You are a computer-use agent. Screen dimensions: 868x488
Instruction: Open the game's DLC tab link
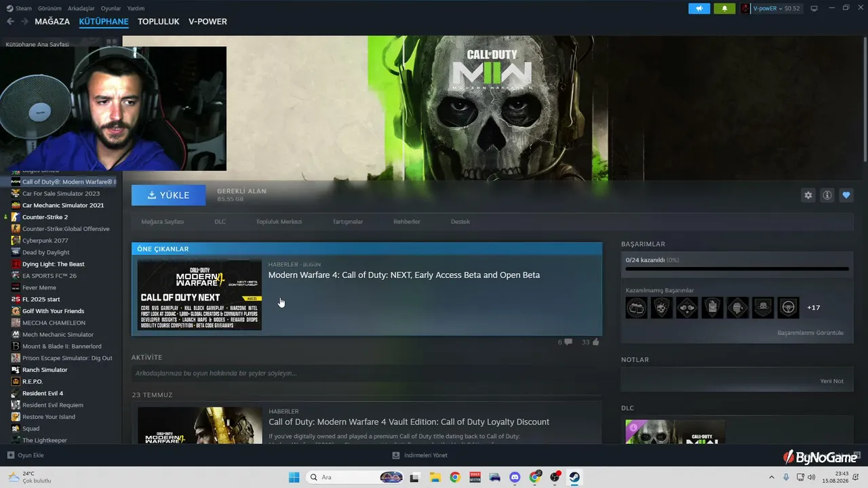coord(220,222)
